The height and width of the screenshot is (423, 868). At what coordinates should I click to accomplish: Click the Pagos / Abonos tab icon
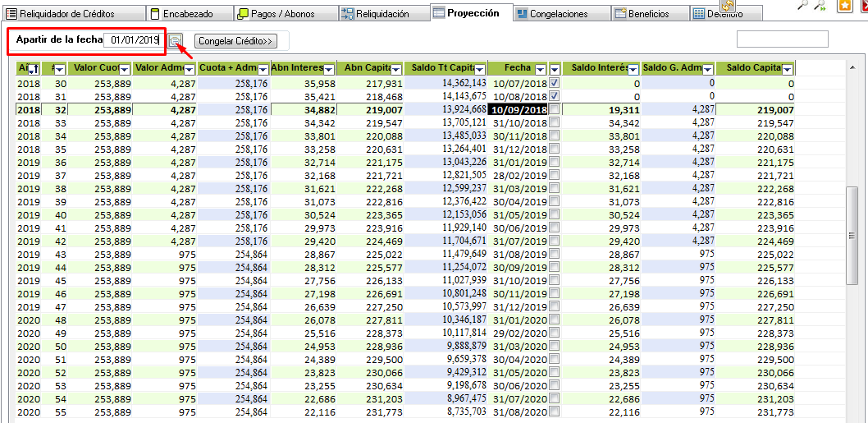pos(243,14)
